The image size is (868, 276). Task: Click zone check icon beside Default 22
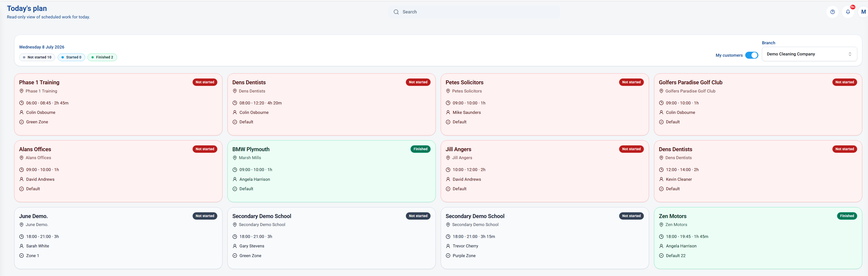(x=661, y=256)
